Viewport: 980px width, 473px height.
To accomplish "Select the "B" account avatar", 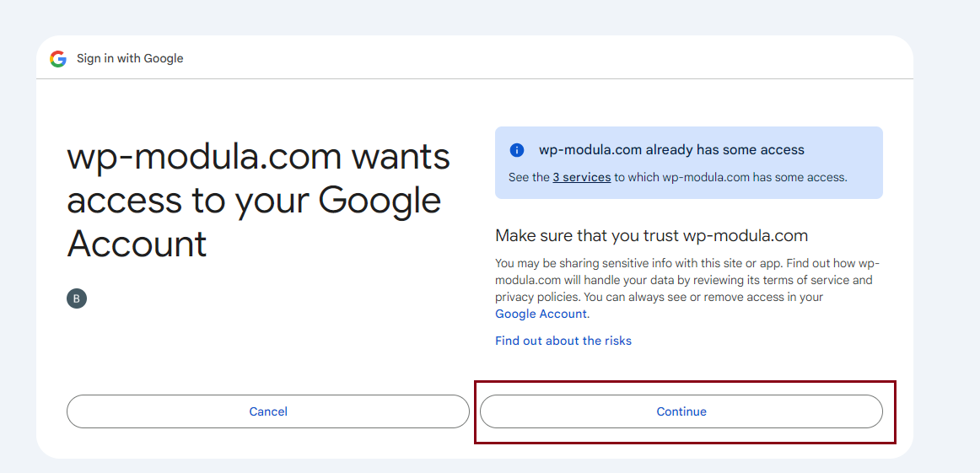I will pos(77,298).
